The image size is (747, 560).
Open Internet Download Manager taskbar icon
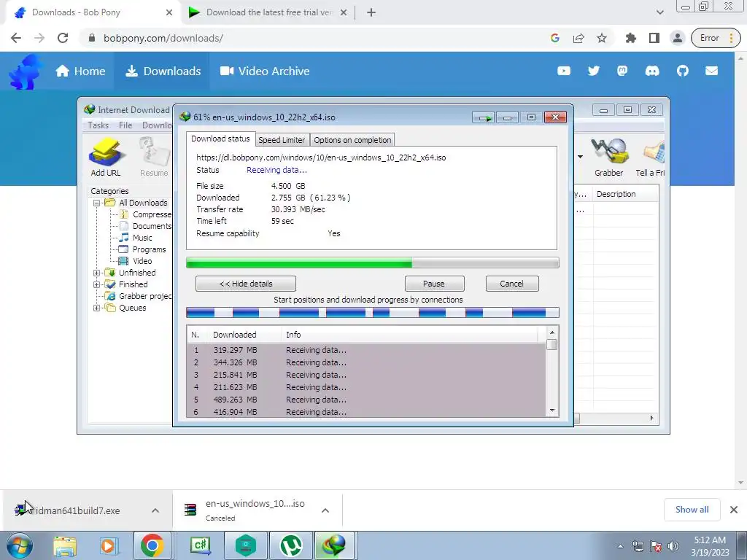[x=333, y=545]
